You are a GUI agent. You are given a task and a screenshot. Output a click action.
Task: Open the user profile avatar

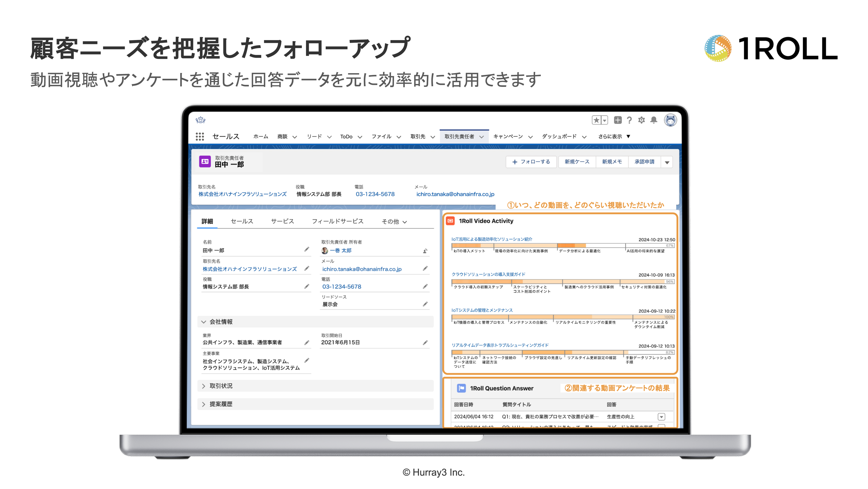click(x=670, y=120)
